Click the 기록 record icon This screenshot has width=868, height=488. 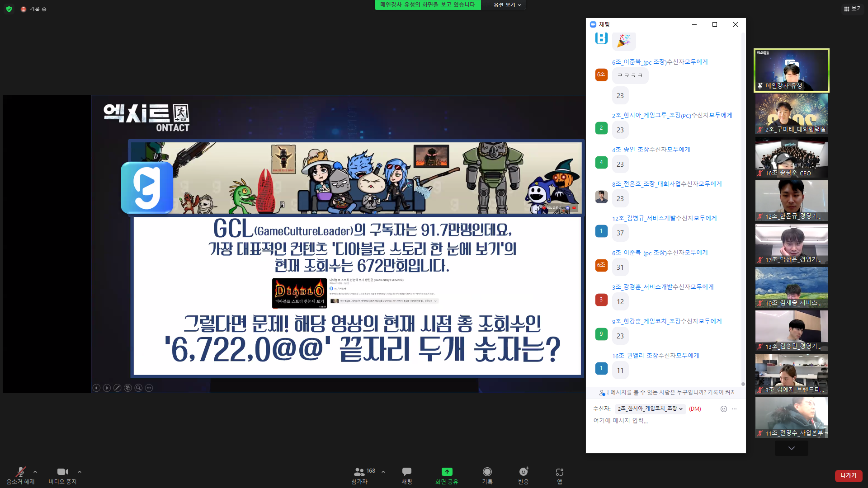[x=487, y=472]
